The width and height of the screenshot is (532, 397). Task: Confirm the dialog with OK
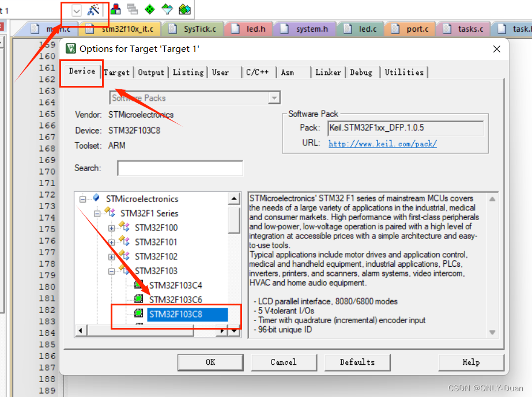point(210,362)
